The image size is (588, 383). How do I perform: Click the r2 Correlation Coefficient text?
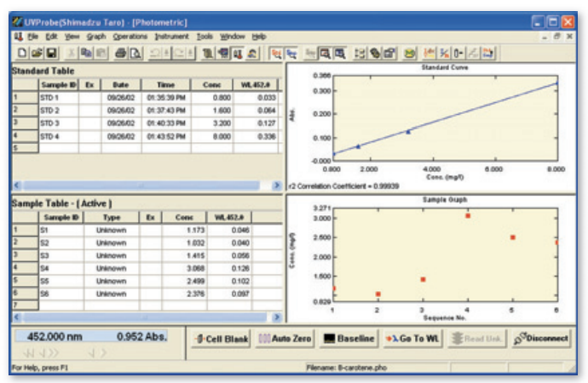point(343,186)
